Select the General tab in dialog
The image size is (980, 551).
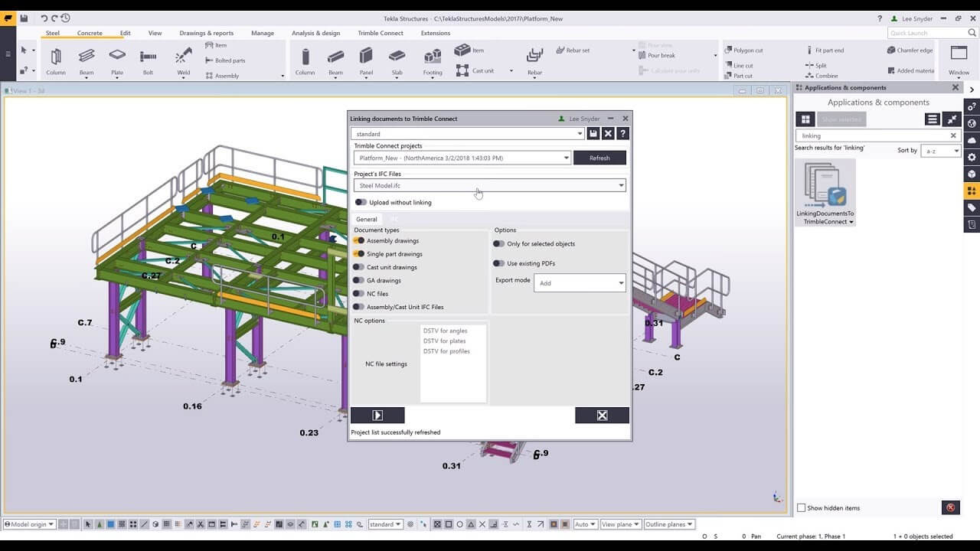[x=367, y=219]
